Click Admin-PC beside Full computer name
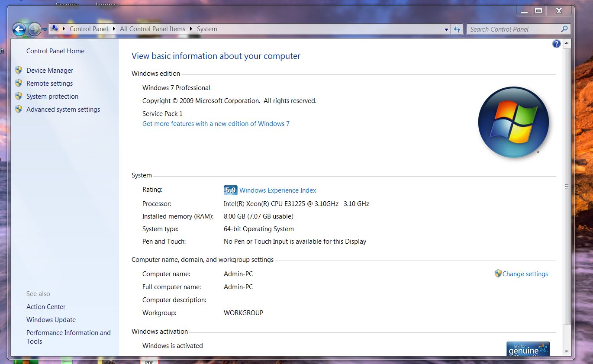593x364 pixels. click(238, 287)
